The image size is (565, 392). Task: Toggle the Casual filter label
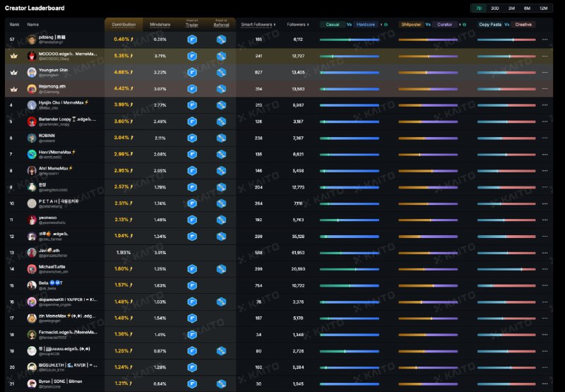(332, 25)
